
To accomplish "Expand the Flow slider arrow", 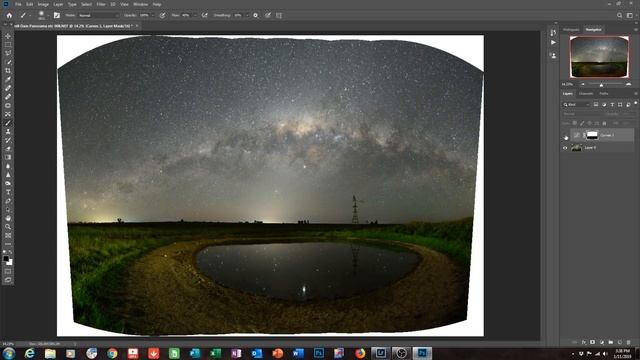I will click(195, 15).
